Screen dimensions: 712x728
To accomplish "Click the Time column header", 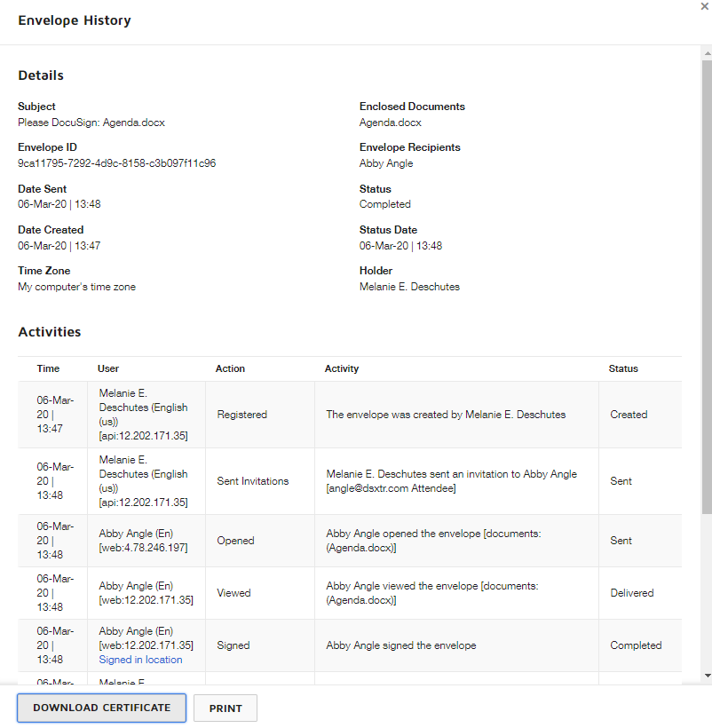I will click(48, 368).
